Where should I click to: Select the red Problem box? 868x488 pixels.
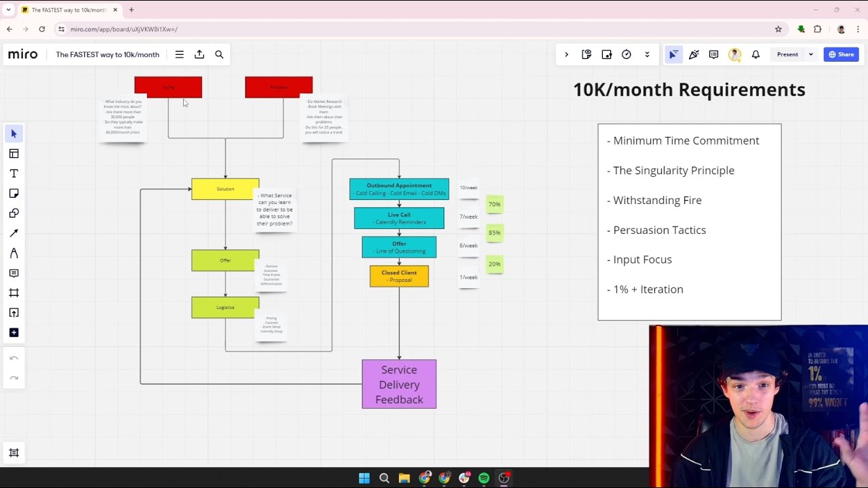279,87
